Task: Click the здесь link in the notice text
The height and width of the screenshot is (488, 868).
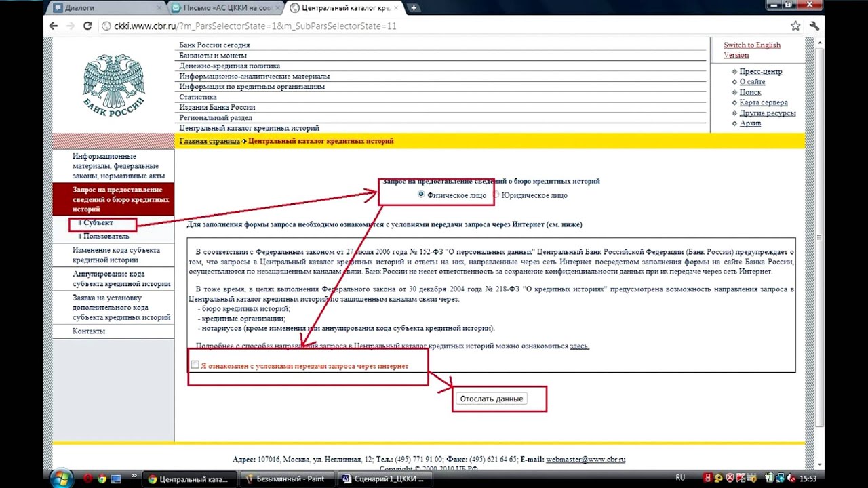Action: point(579,346)
